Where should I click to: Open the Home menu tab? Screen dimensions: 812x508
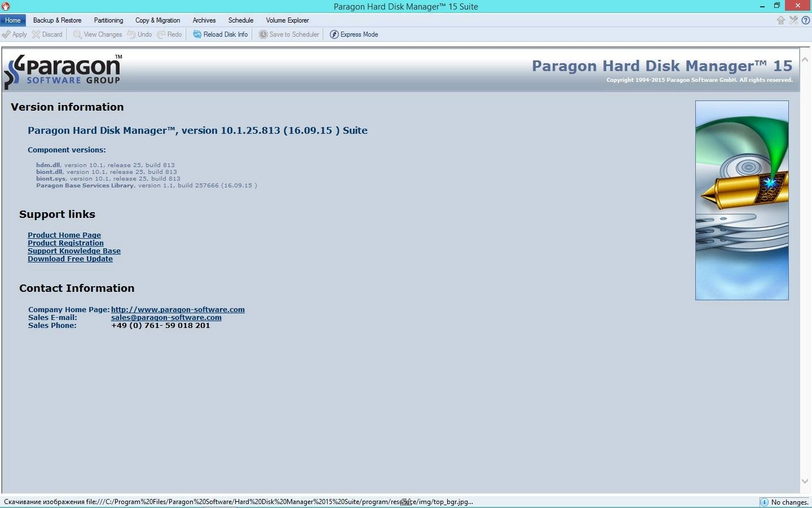coord(13,20)
